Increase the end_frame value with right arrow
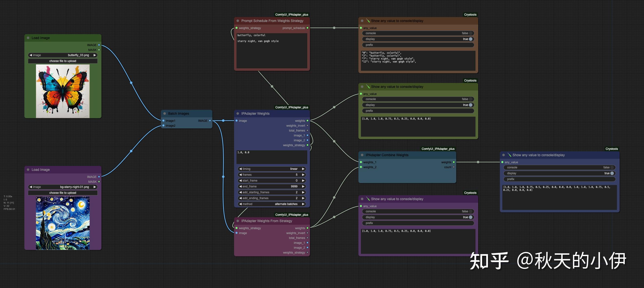This screenshot has width=644, height=288. coord(303,186)
